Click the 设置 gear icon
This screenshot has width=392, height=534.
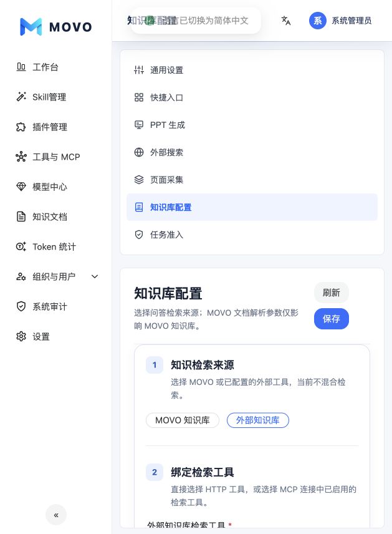pyautogui.click(x=21, y=336)
